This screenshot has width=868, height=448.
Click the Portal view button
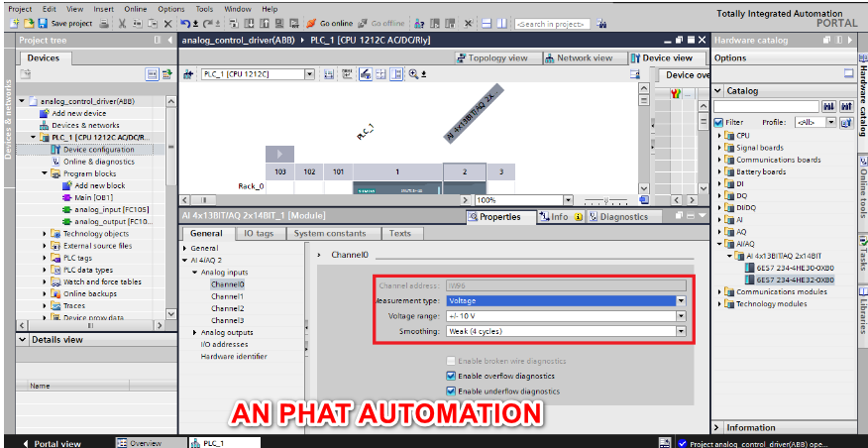point(52,443)
